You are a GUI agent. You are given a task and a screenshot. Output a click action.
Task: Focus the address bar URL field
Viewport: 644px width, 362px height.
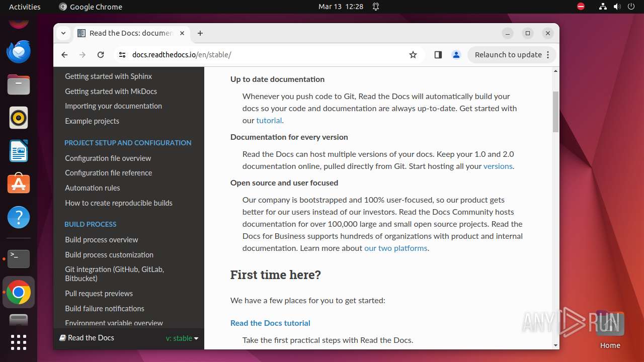point(267,55)
